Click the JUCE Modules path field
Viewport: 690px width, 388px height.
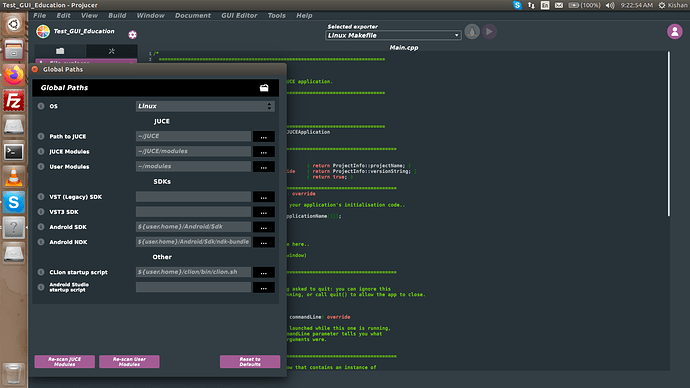[x=193, y=151]
